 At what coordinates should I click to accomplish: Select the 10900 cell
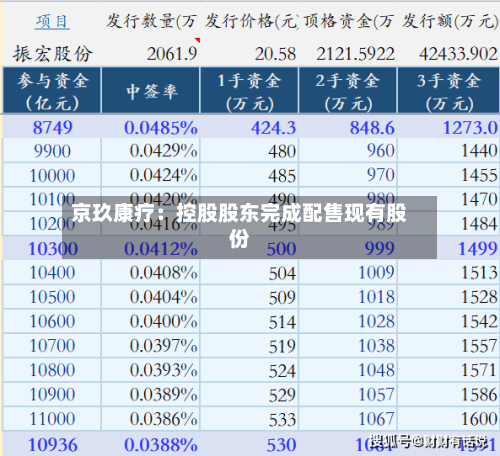click(x=52, y=394)
